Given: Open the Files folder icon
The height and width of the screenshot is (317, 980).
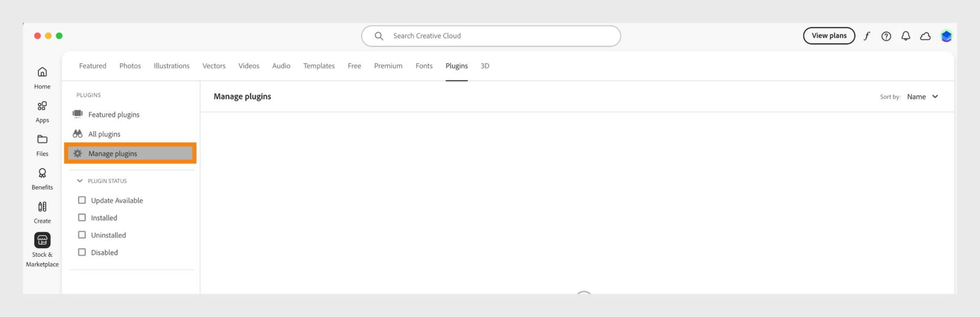Looking at the screenshot, I should click(x=42, y=139).
